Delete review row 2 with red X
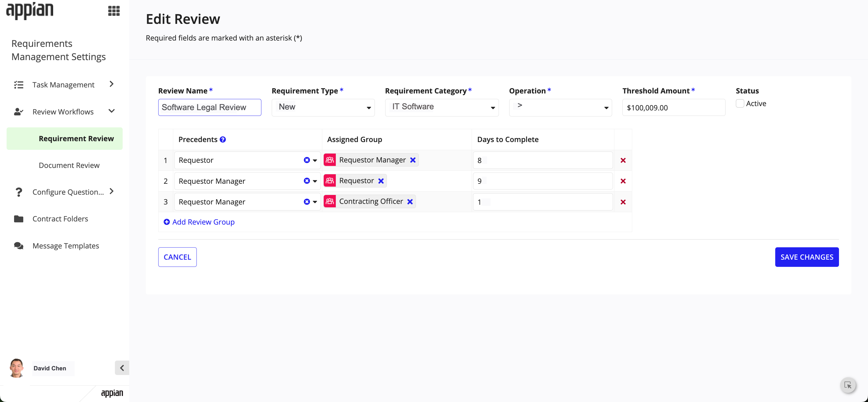868x402 pixels. pyautogui.click(x=623, y=181)
